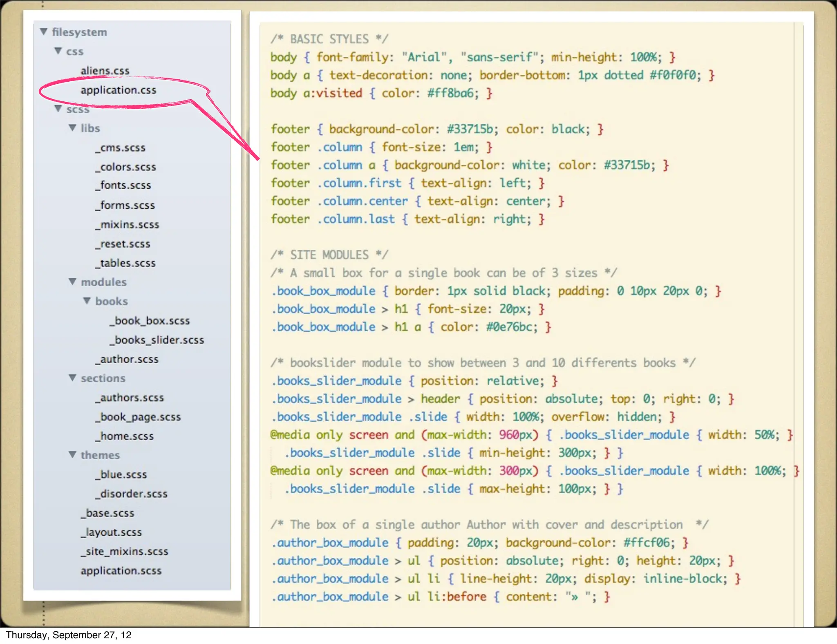Collapse the scss folder disclosure triangle
The height and width of the screenshot is (644, 837).
(x=58, y=109)
